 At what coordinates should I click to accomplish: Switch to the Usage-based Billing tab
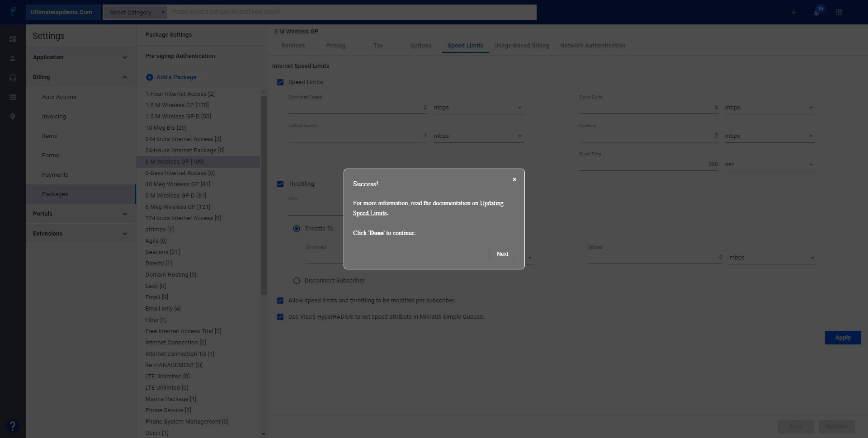pyautogui.click(x=521, y=46)
